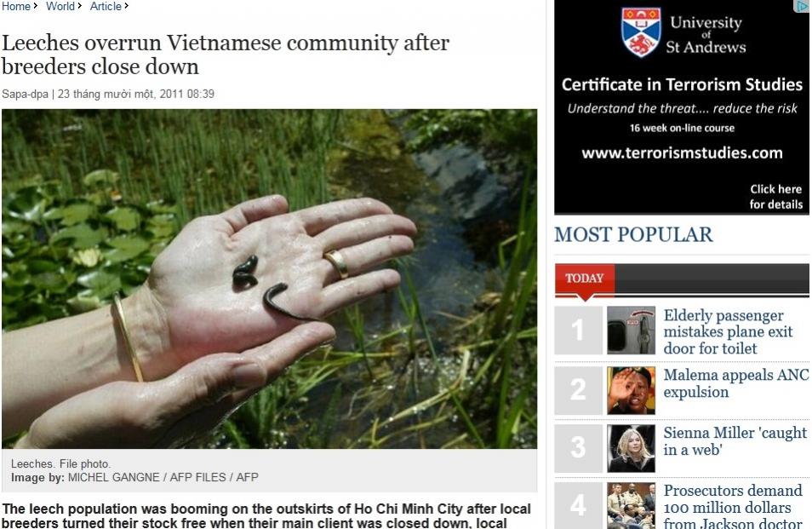This screenshot has height=529, width=812.
Task: Visit www.terrorismstudies.com link in the advertisement
Action: pyautogui.click(x=682, y=152)
